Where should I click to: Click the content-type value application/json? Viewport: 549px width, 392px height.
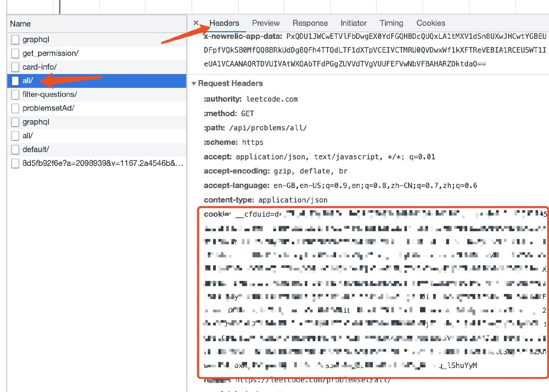293,200
